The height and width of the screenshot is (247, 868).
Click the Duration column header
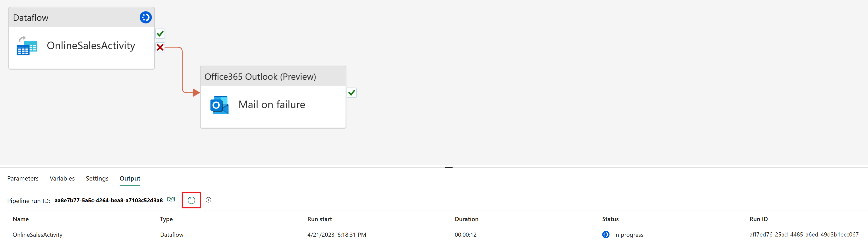(466, 219)
